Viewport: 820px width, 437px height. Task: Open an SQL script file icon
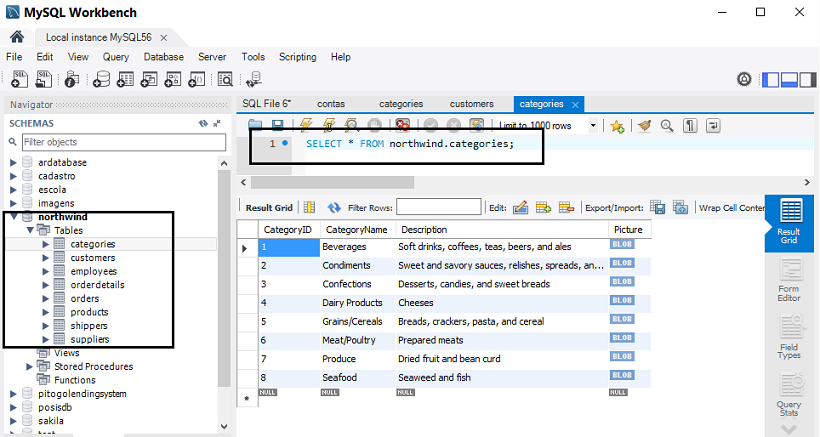(43, 79)
